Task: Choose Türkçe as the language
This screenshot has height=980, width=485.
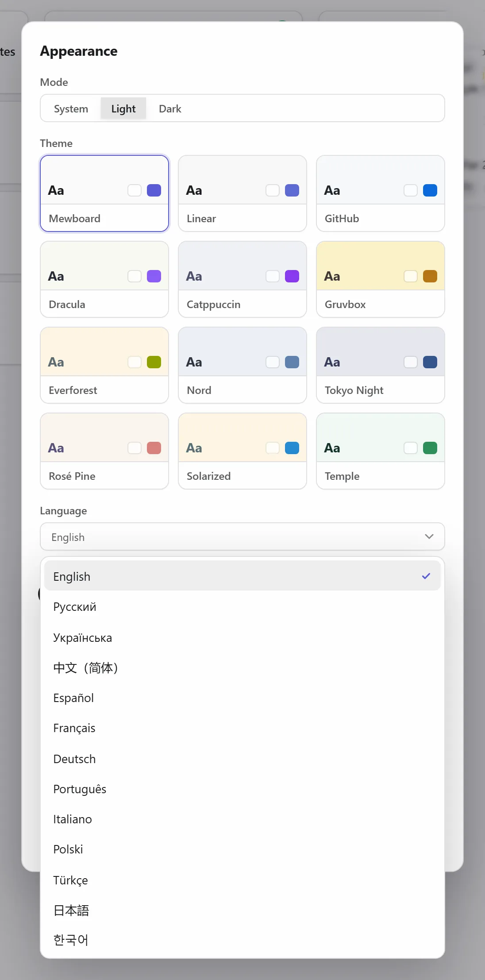Action: [242, 880]
